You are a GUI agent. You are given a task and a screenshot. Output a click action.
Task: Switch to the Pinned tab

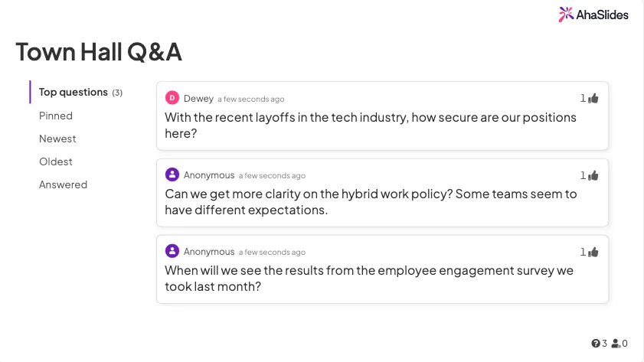pyautogui.click(x=56, y=116)
